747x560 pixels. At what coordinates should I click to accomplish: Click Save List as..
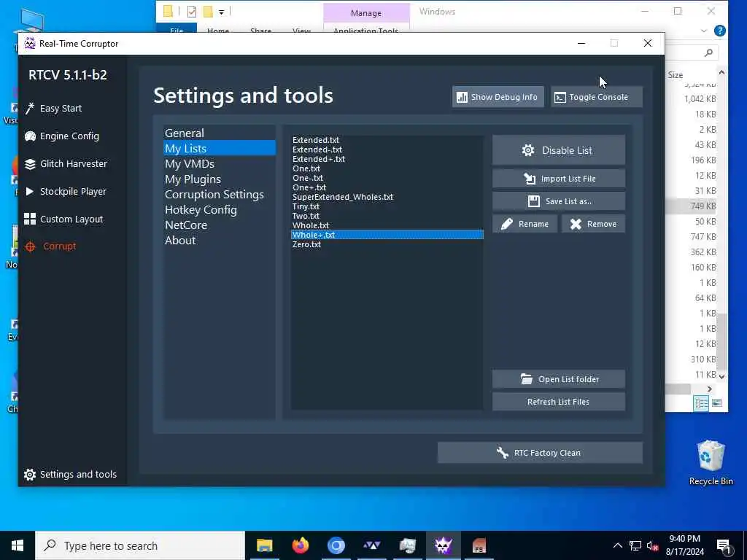[x=558, y=201]
